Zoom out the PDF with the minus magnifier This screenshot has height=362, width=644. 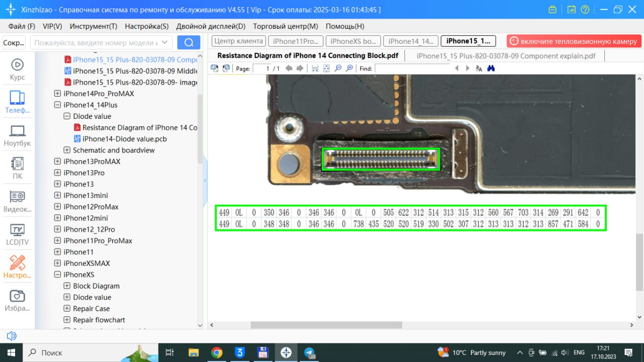tap(338, 68)
